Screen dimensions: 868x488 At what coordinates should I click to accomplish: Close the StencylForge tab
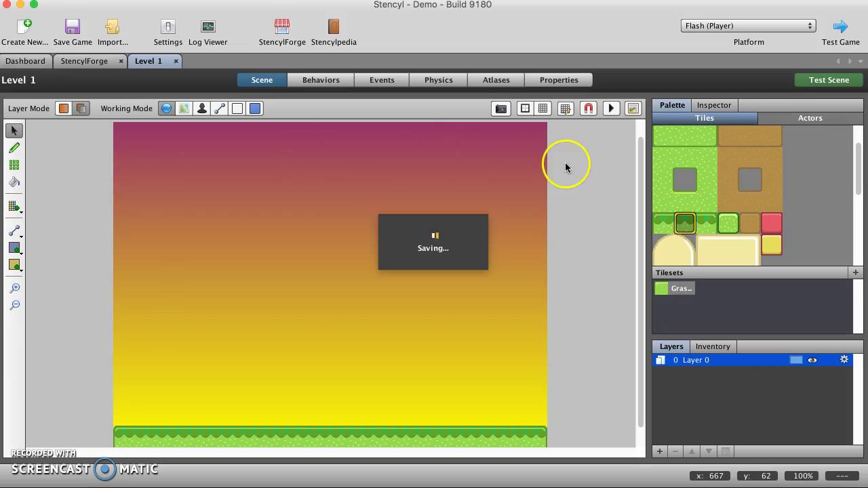121,61
